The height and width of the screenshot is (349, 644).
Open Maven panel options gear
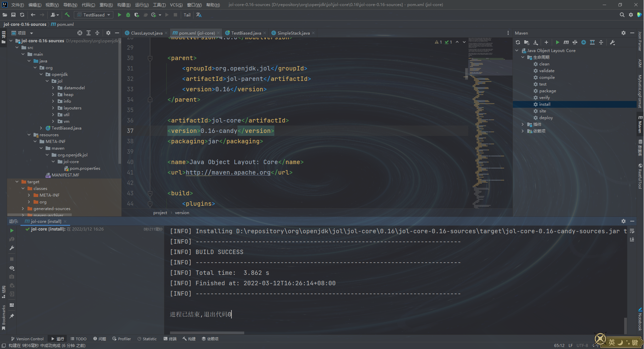click(x=623, y=33)
